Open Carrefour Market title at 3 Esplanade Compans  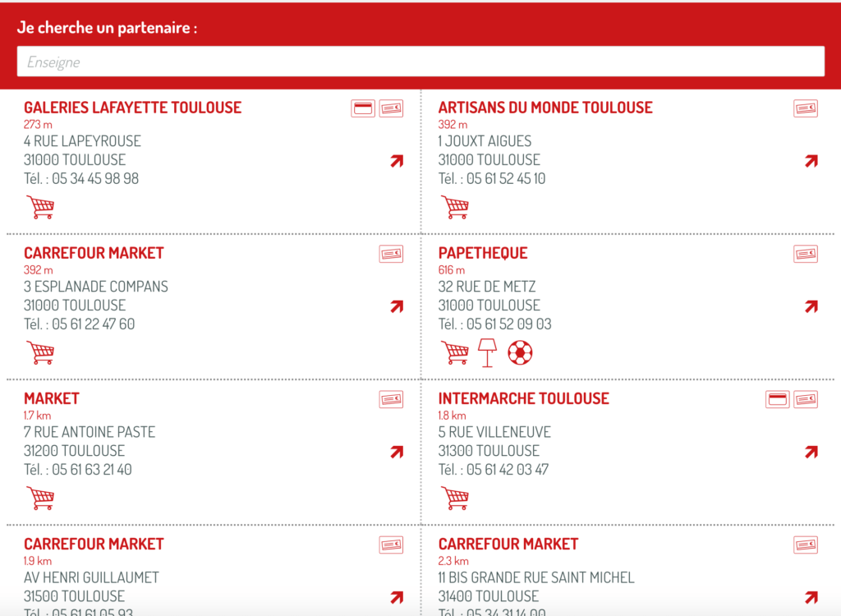94,253
